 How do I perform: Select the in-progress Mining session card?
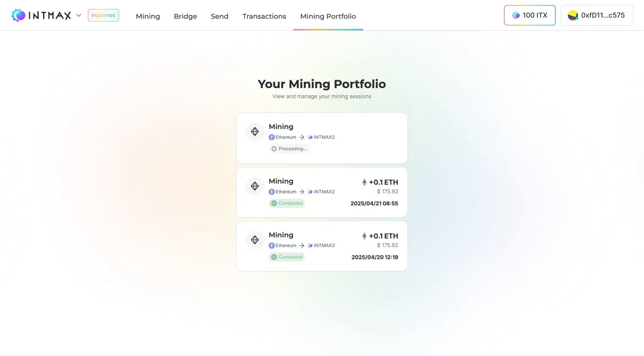click(x=322, y=138)
